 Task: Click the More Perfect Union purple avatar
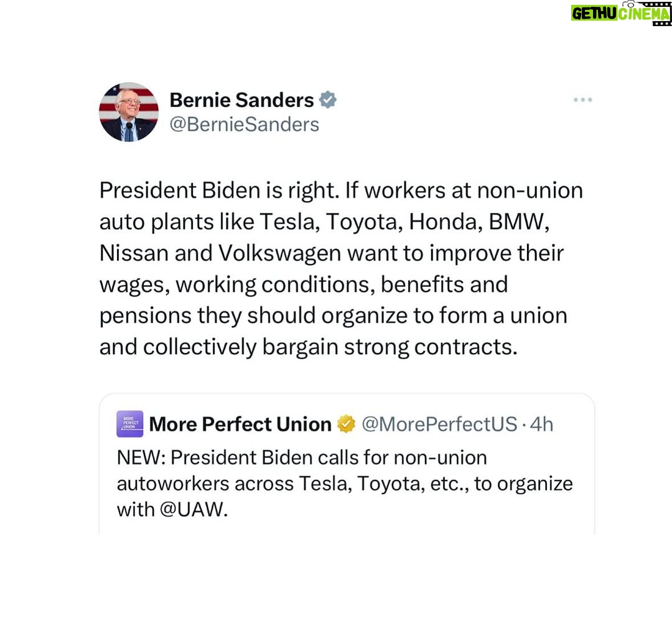[130, 424]
